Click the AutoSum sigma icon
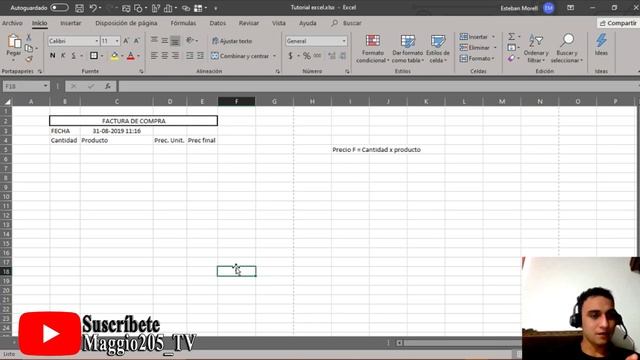Viewport: 640px width, 360px height. coord(511,37)
